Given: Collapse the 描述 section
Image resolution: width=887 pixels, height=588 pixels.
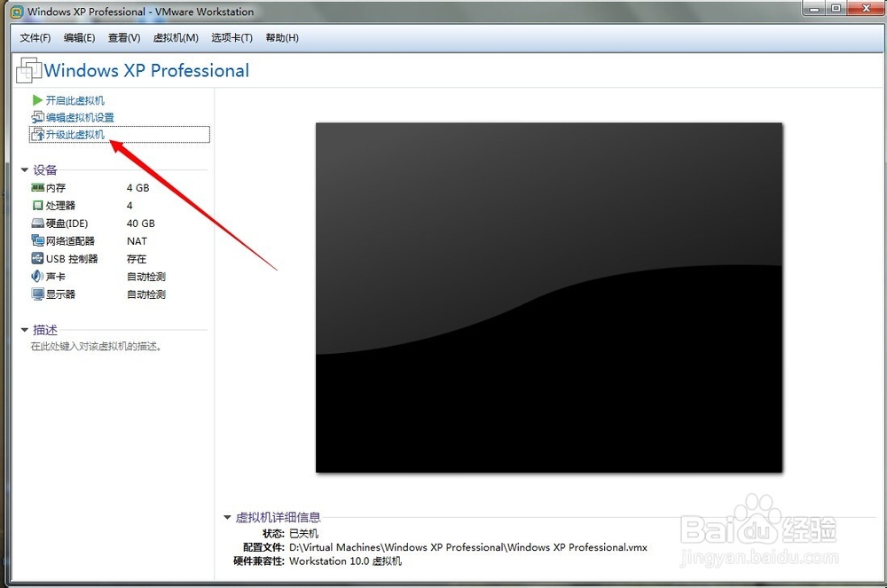Looking at the screenshot, I should pos(24,330).
